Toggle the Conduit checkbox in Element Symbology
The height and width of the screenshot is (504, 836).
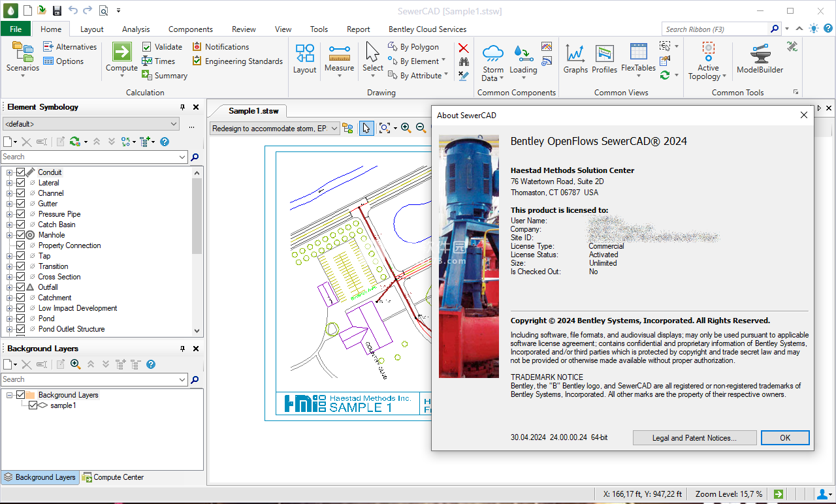pyautogui.click(x=21, y=172)
